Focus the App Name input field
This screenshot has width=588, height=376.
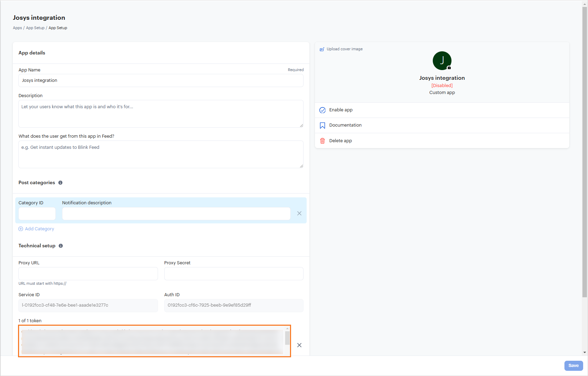click(x=161, y=80)
